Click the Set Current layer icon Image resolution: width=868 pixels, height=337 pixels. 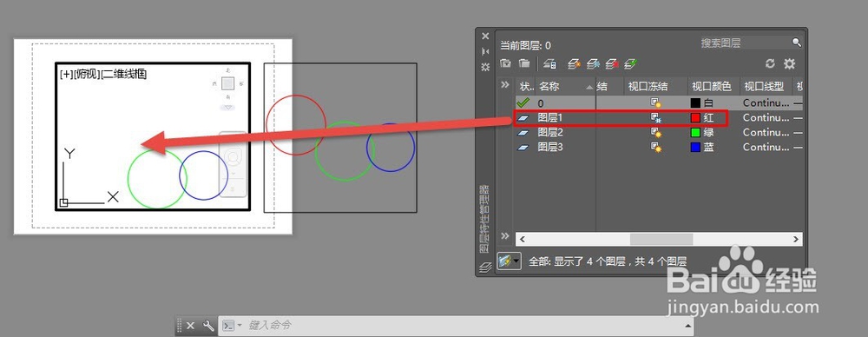(630, 63)
